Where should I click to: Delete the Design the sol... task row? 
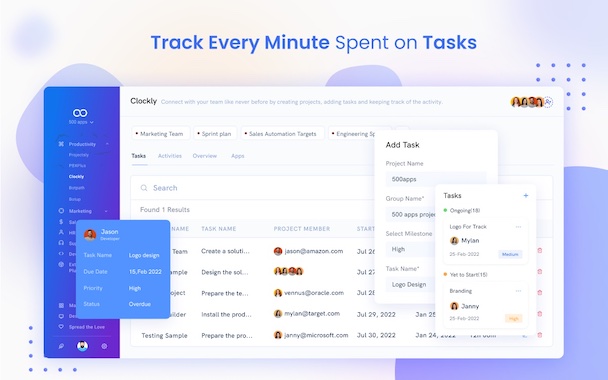[x=540, y=271]
